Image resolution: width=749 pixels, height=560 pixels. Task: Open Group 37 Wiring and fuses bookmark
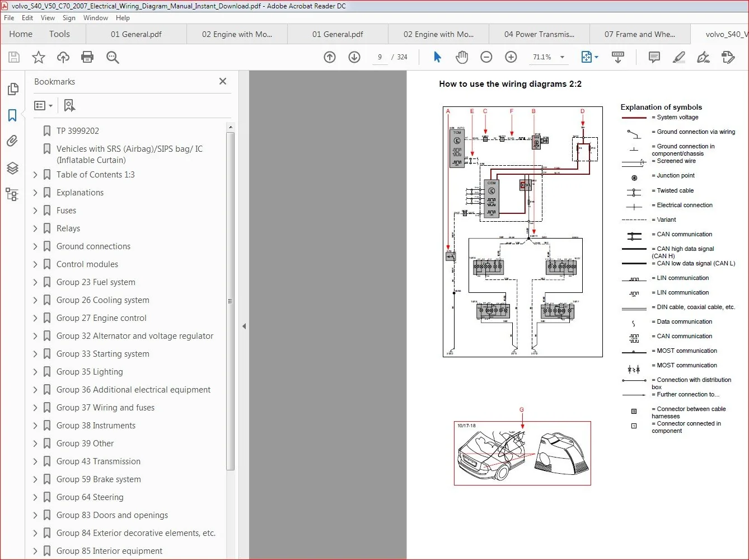point(105,408)
